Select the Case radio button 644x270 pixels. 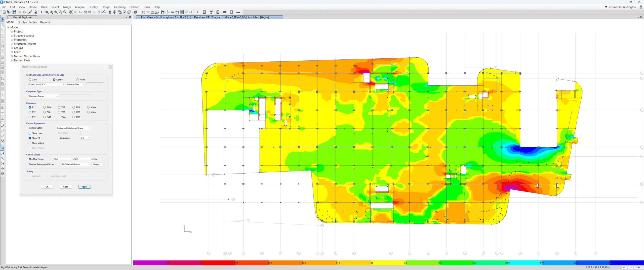pos(30,80)
